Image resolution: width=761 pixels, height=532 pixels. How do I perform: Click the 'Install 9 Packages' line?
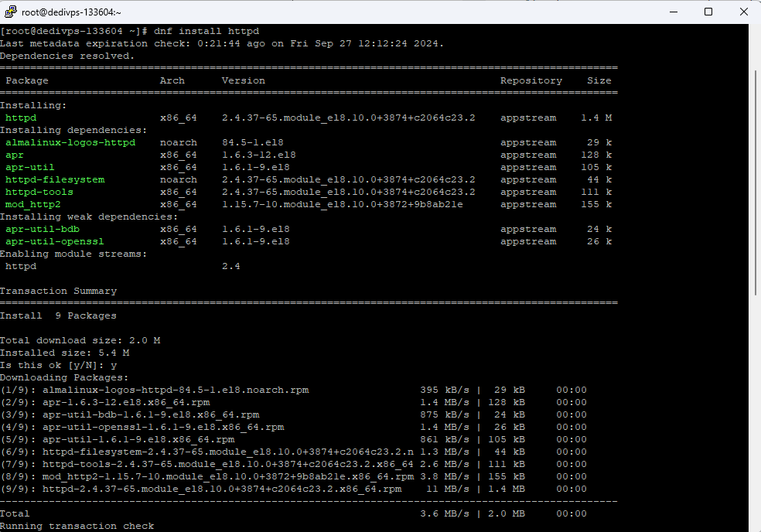(x=58, y=315)
